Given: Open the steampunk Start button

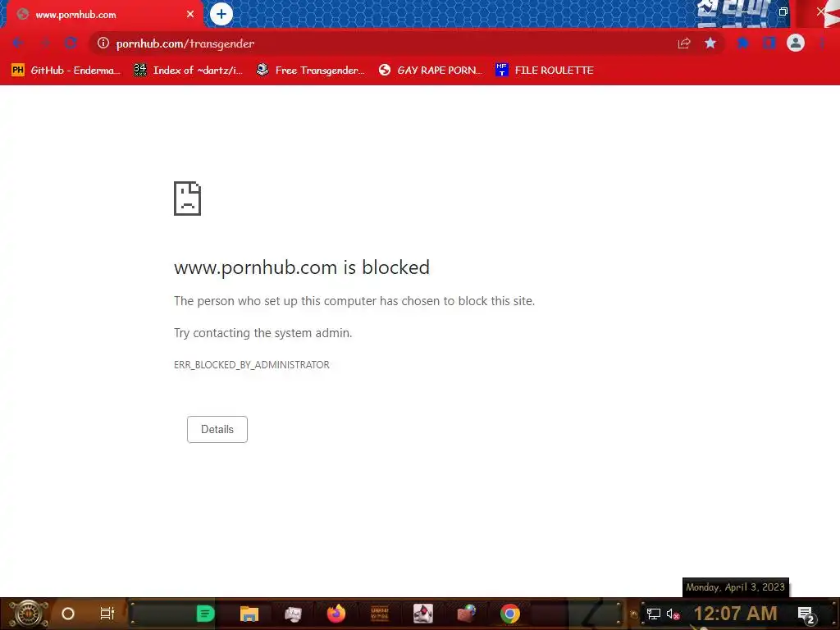Looking at the screenshot, I should [29, 614].
